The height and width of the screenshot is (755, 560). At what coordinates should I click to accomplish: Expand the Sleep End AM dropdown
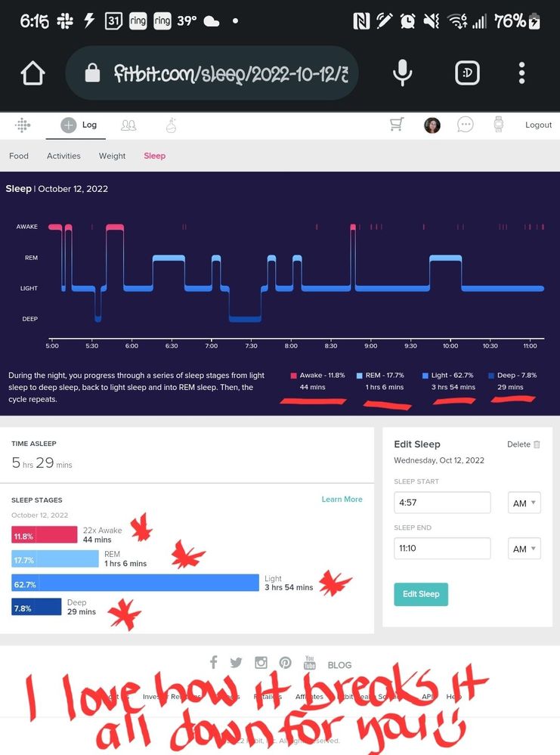[x=524, y=549]
